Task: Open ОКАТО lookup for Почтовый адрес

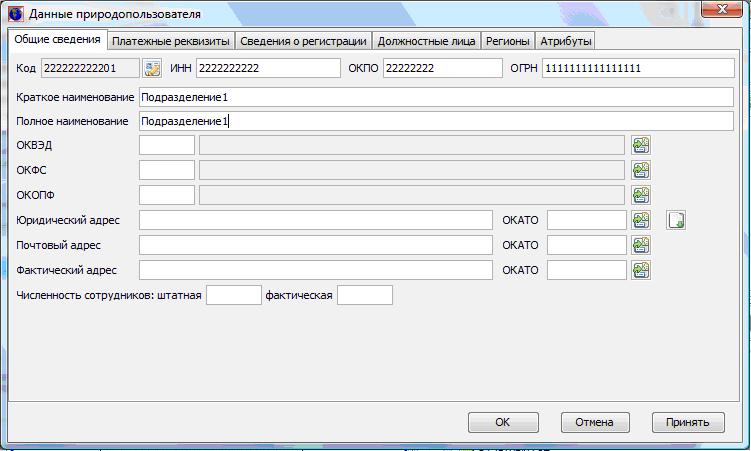Action: click(641, 245)
